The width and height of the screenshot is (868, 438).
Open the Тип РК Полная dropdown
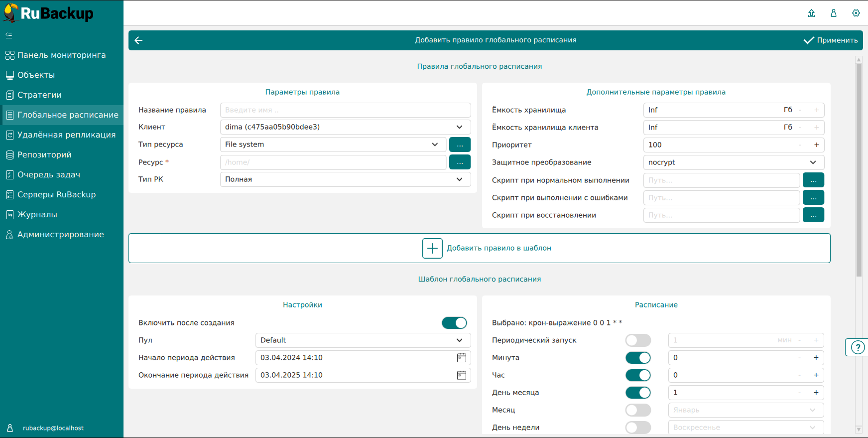345,179
